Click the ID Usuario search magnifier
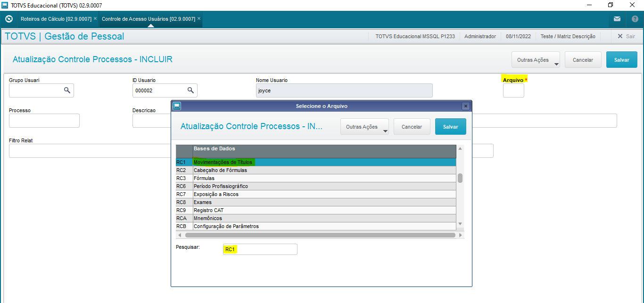The width and height of the screenshot is (644, 303). click(x=190, y=90)
